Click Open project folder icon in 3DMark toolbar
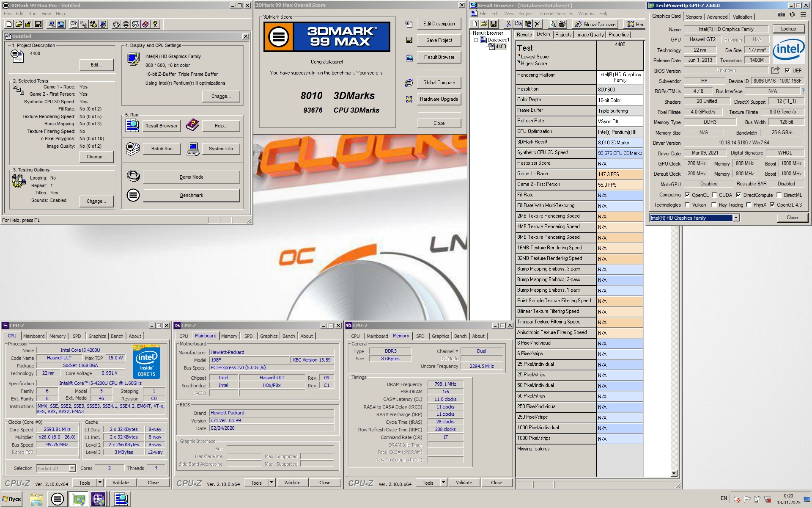Image resolution: width=812 pixels, height=508 pixels. (19, 25)
